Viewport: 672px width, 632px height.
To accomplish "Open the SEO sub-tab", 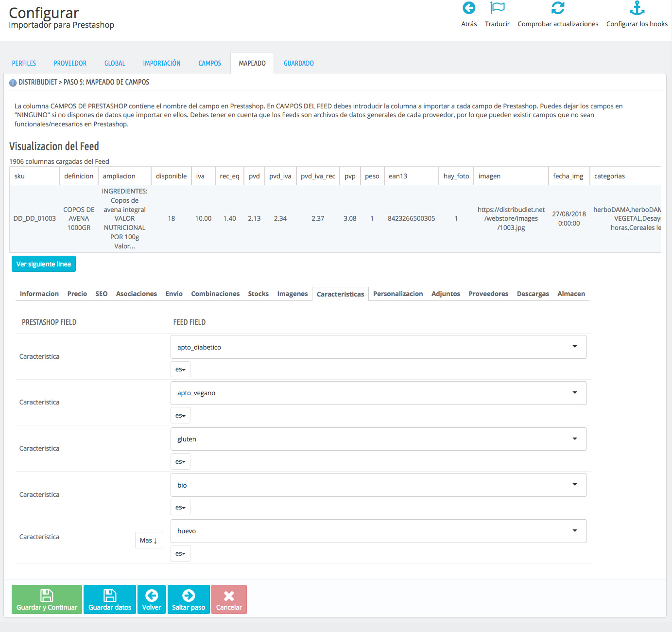I will [x=102, y=294].
